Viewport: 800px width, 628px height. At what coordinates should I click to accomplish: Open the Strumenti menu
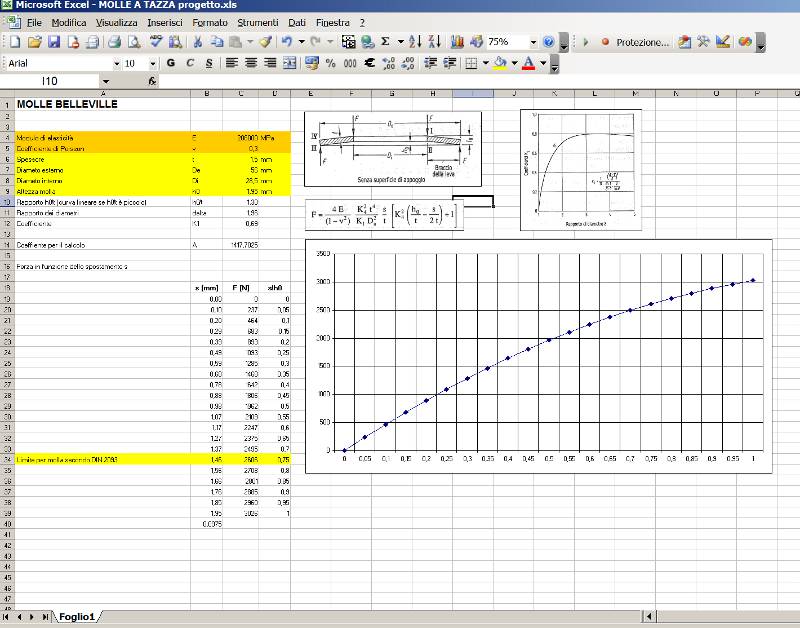pos(258,23)
